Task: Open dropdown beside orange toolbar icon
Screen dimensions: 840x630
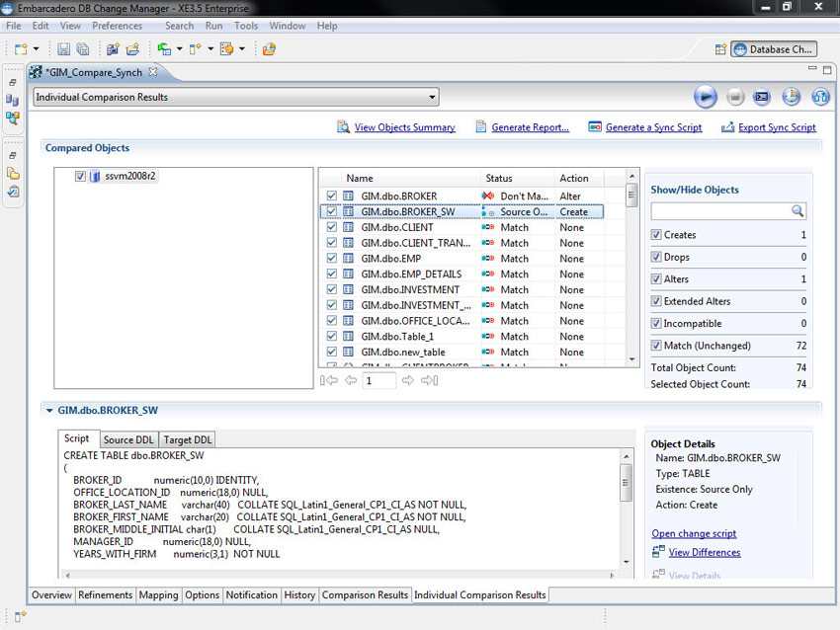Action: [242, 49]
